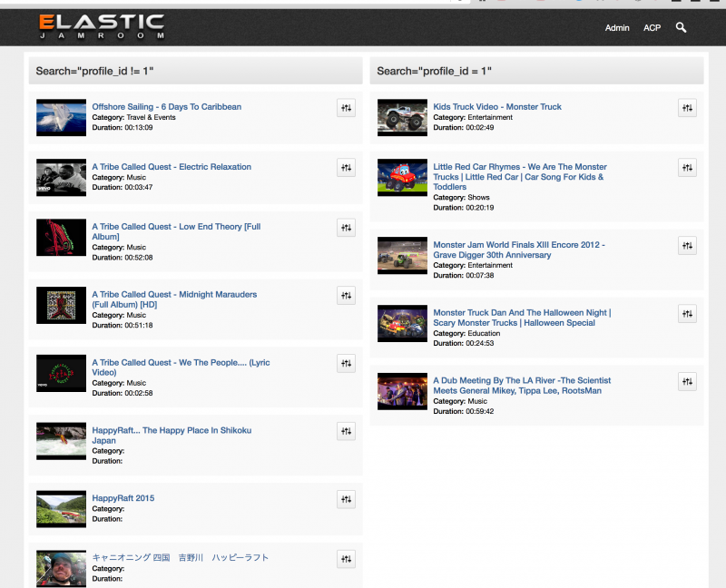Click the adjust icon for Low End Theory album
Image resolution: width=726 pixels, height=588 pixels.
tap(346, 228)
